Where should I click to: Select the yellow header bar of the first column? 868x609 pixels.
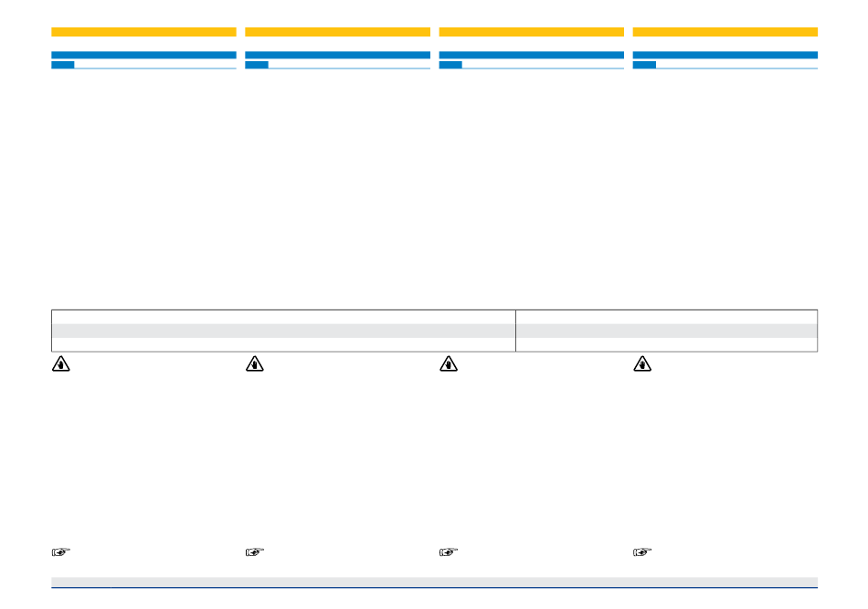tap(143, 32)
